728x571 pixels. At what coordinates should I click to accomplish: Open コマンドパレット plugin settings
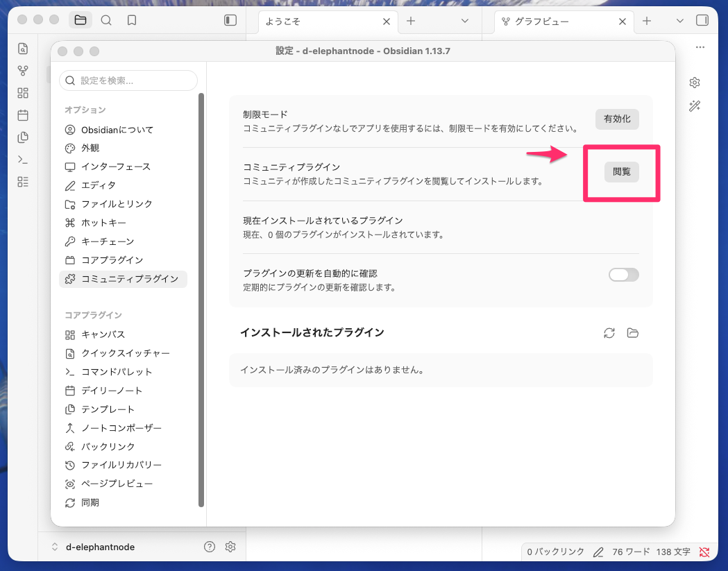tap(123, 372)
